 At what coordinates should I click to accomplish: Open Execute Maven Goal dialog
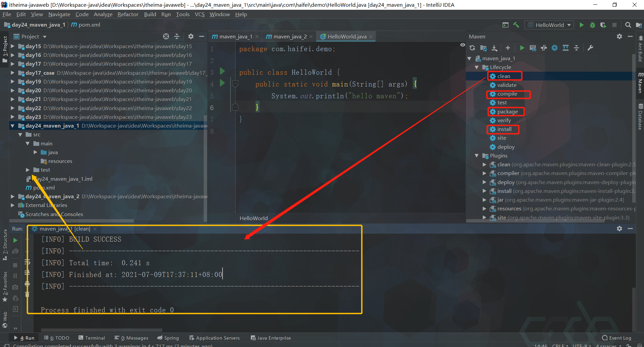click(533, 48)
